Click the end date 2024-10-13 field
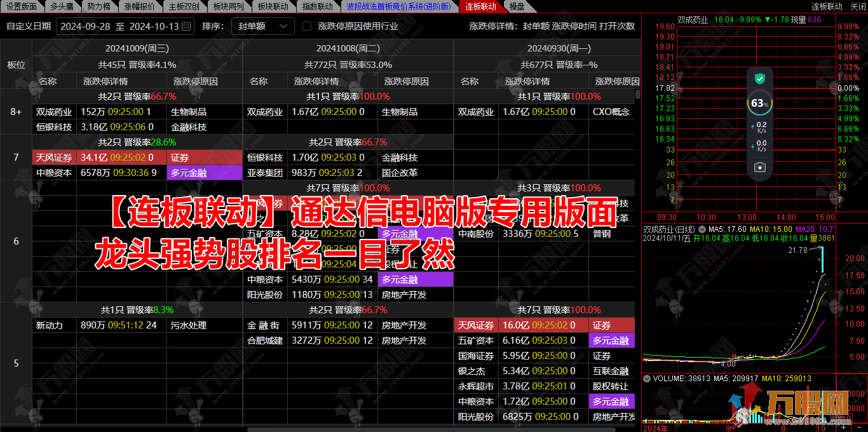The width and height of the screenshot is (868, 432). (154, 26)
